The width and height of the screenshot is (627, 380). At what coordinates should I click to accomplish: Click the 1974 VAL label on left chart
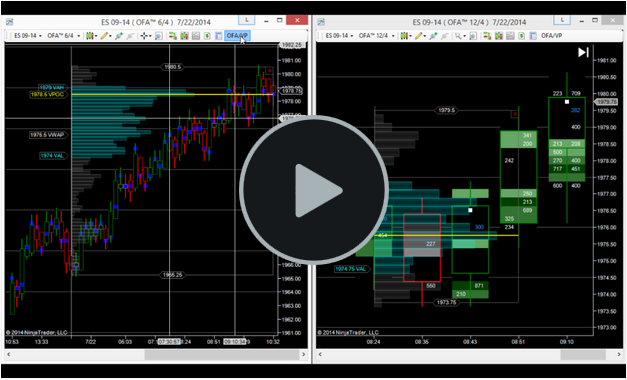point(54,156)
